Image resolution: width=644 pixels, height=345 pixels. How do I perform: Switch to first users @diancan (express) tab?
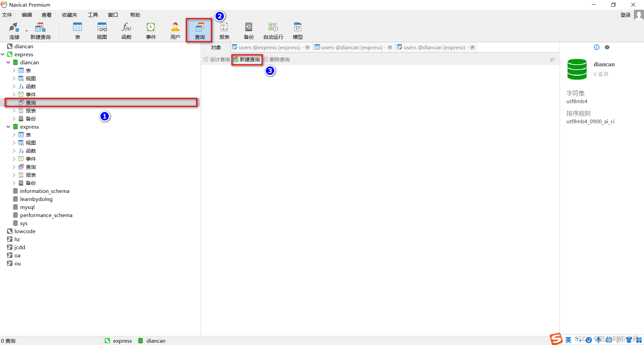(354, 48)
